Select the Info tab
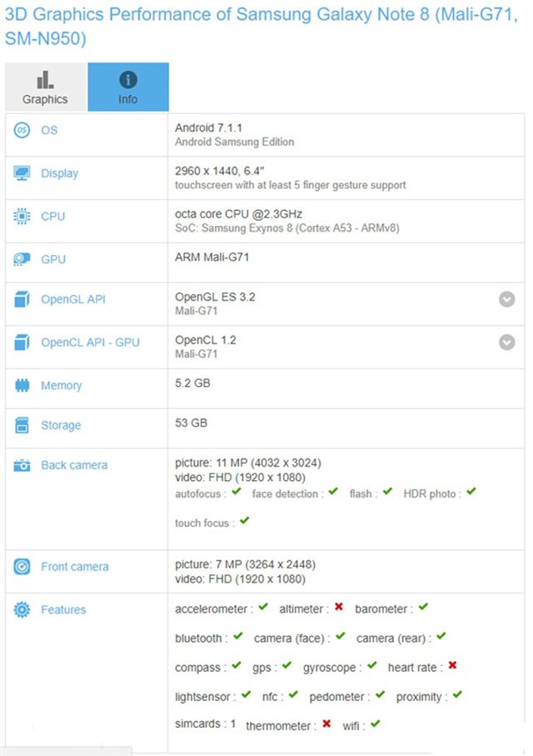Image resolution: width=533 pixels, height=756 pixels. click(128, 86)
